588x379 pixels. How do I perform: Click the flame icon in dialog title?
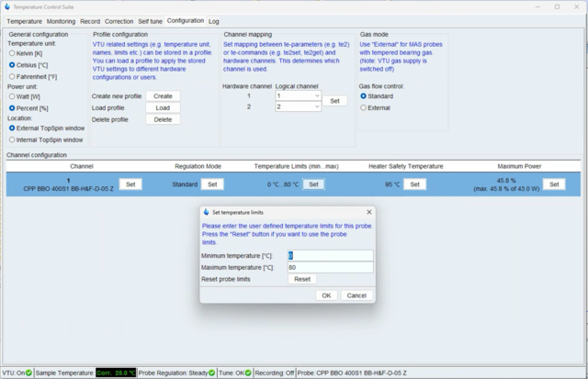(x=206, y=212)
